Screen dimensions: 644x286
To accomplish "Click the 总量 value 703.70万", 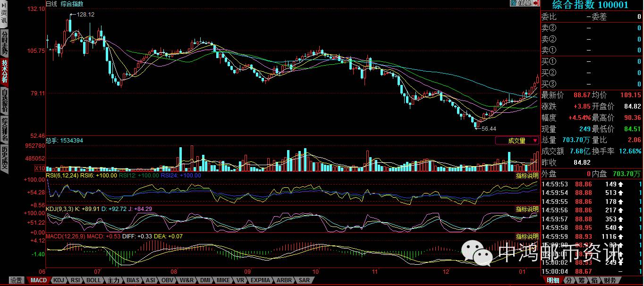I will tap(576, 140).
